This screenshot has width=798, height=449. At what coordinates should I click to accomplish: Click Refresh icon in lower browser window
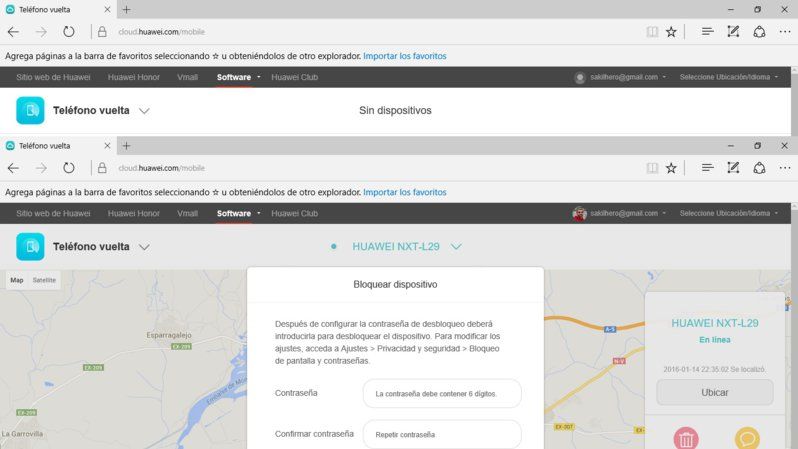pyautogui.click(x=69, y=168)
